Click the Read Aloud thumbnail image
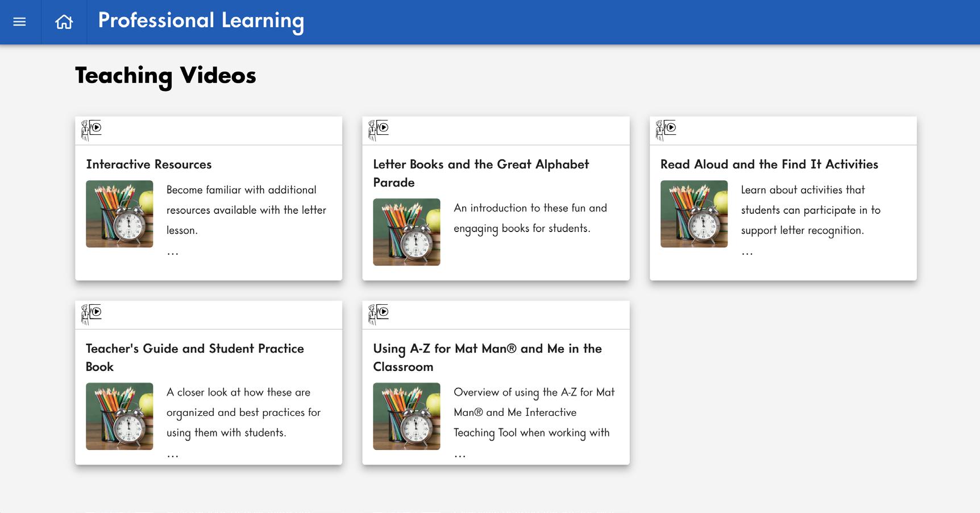Screen dimensions: 980x513 tap(694, 214)
